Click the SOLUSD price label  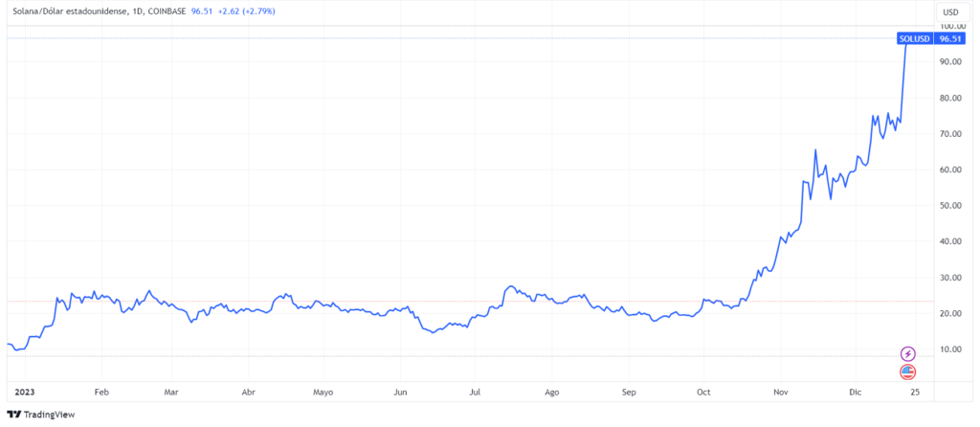(915, 38)
